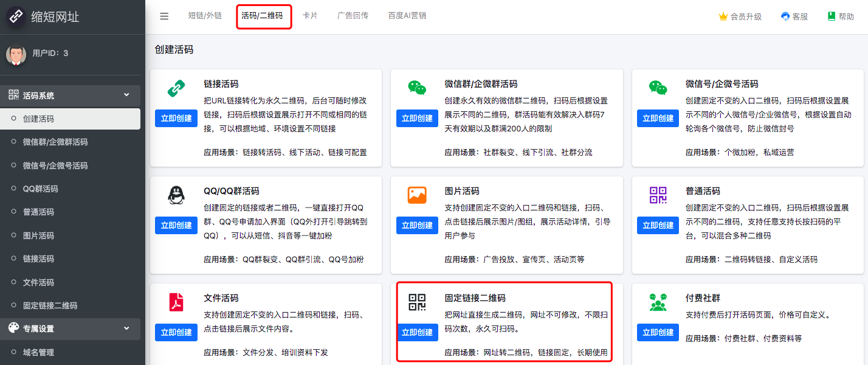Switch to the 短链/外链 tab
This screenshot has height=365, width=868.
[x=205, y=16]
